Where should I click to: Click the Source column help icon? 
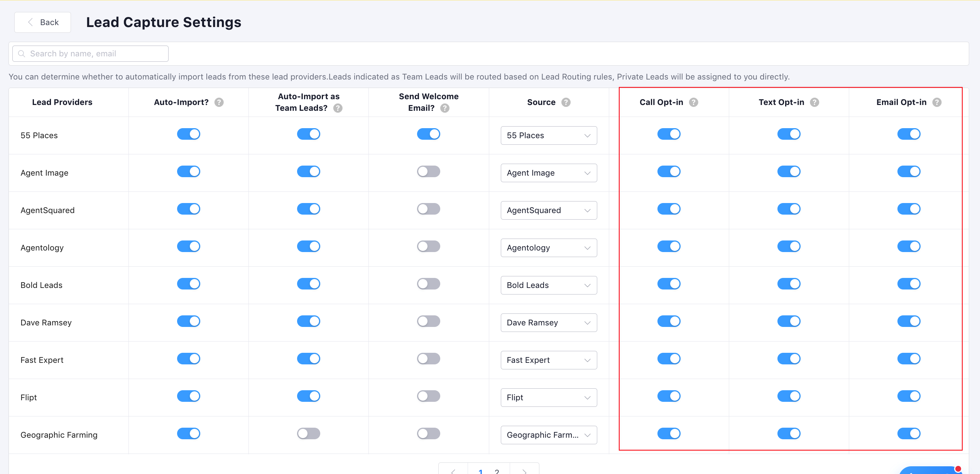pos(566,102)
